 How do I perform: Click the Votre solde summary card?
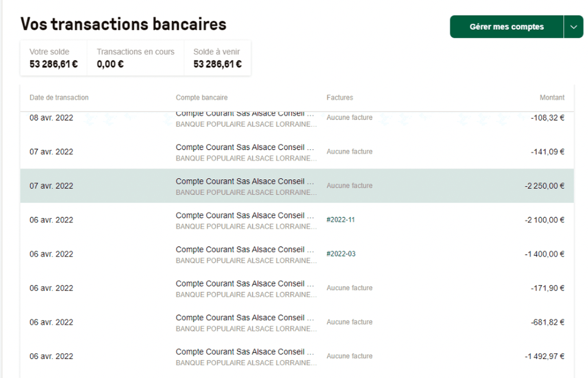click(53, 58)
